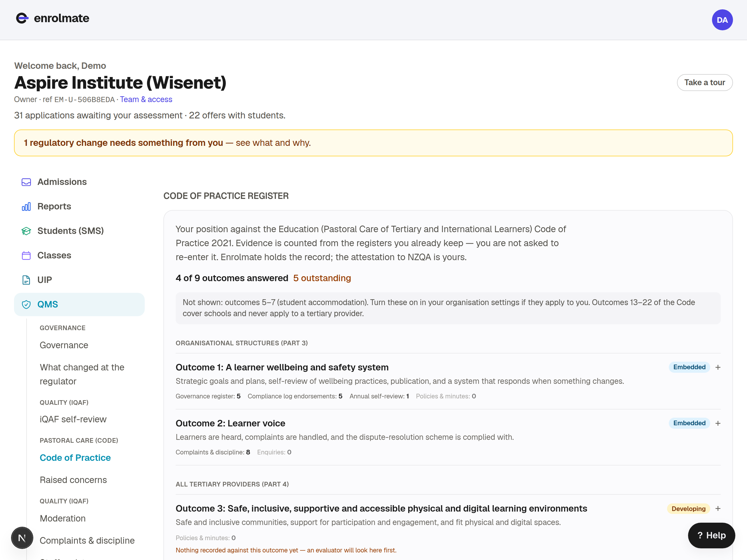Click Outcome 1 Policies & minutes: 0
This screenshot has height=560, width=747.
coord(446,396)
